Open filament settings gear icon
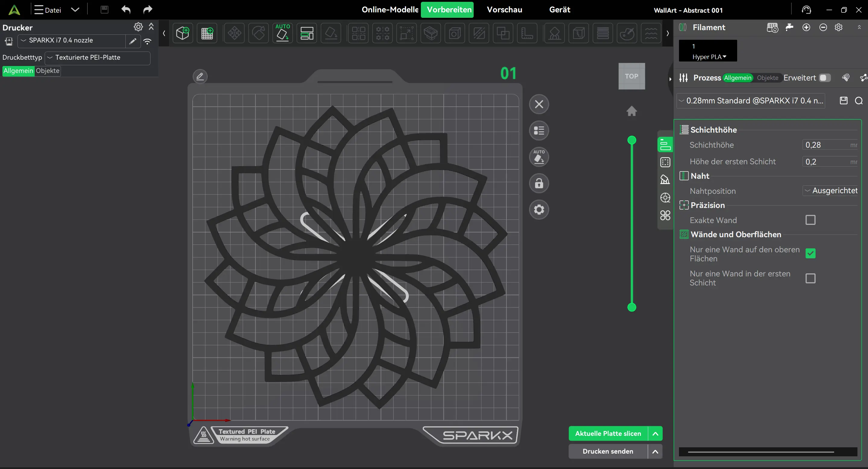This screenshot has width=868, height=469. coord(839,27)
